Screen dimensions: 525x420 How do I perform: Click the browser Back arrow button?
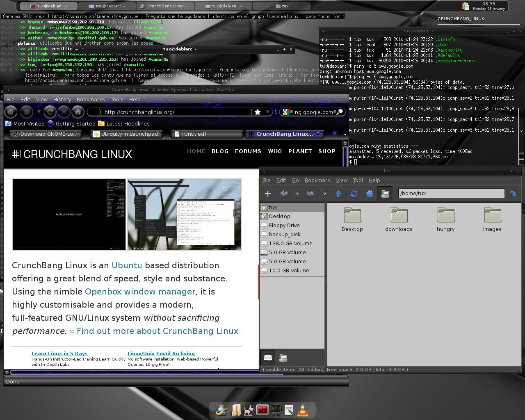[x=11, y=112]
